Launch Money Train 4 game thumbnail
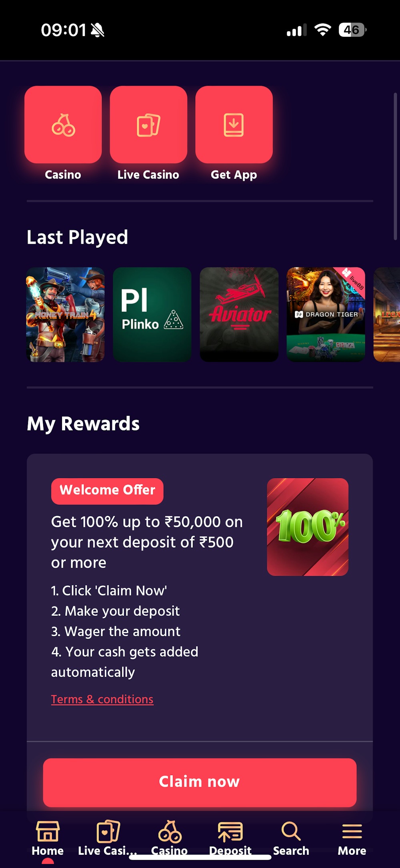The image size is (400, 868). [x=66, y=315]
